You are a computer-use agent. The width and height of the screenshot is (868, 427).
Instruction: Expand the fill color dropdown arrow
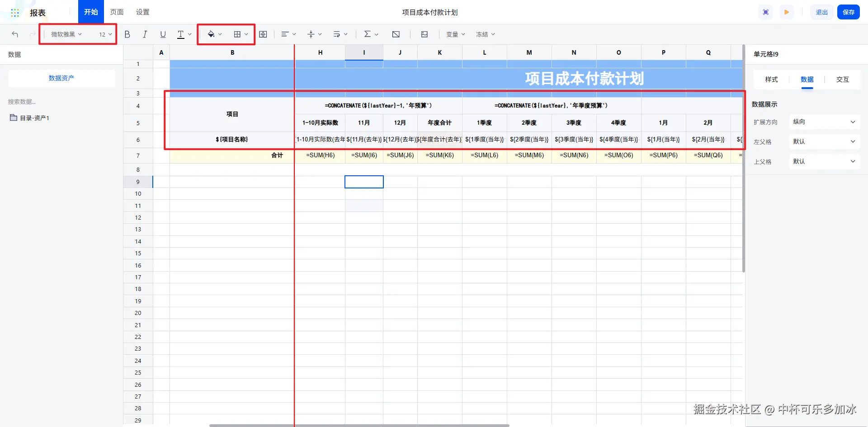click(220, 34)
